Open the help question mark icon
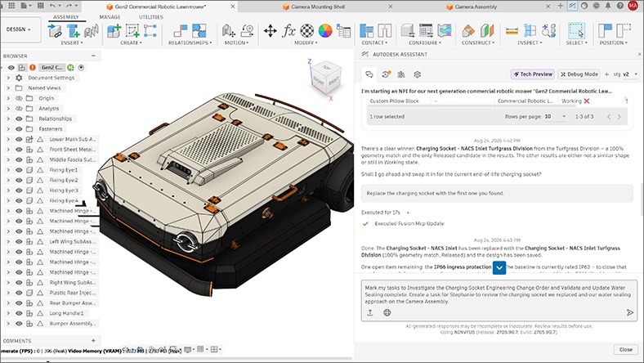The height and width of the screenshot is (363, 644). pos(619,6)
